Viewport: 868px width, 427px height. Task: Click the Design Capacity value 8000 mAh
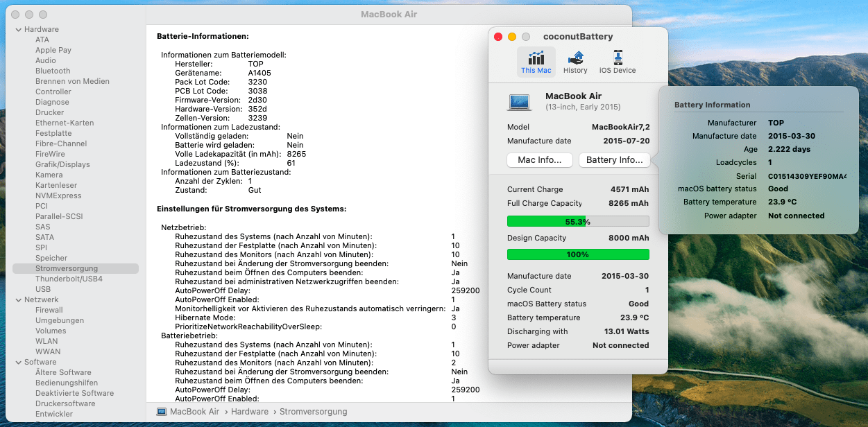(x=629, y=238)
